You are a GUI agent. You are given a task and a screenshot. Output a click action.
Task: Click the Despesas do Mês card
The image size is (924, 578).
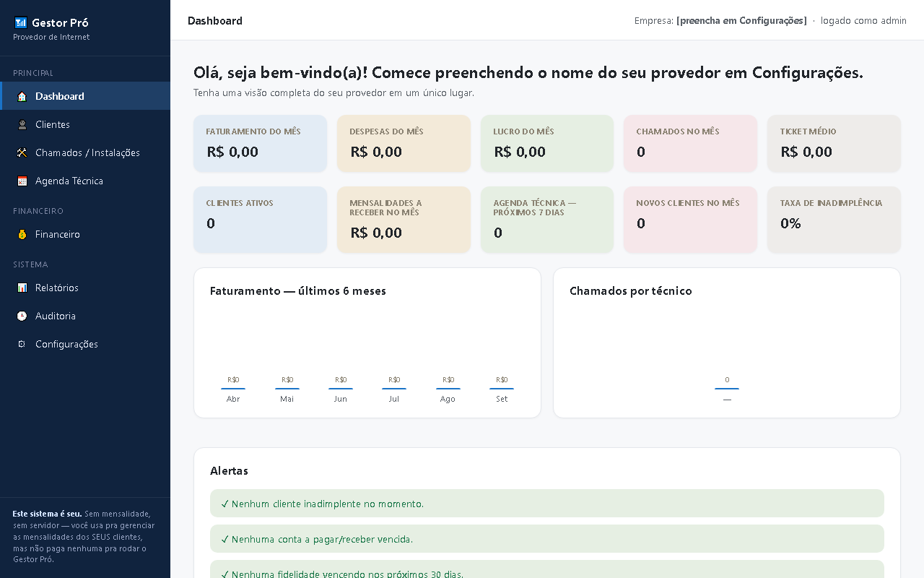(x=404, y=143)
